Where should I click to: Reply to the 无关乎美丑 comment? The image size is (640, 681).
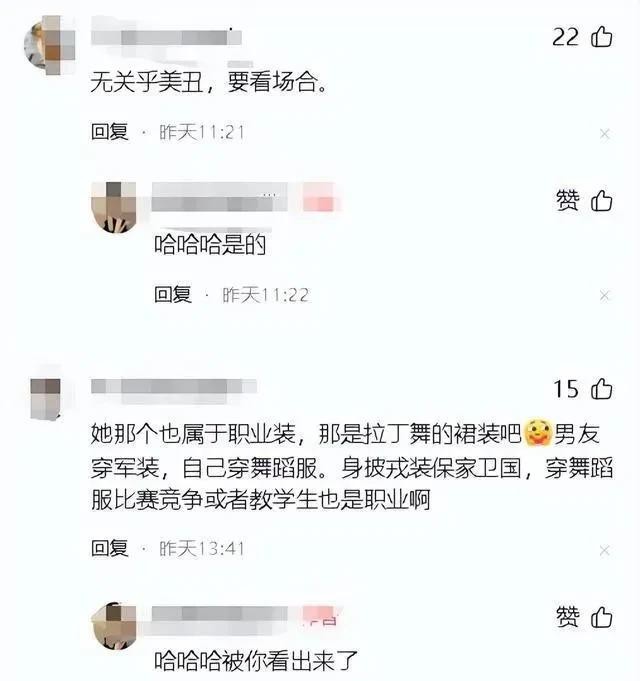coord(110,132)
